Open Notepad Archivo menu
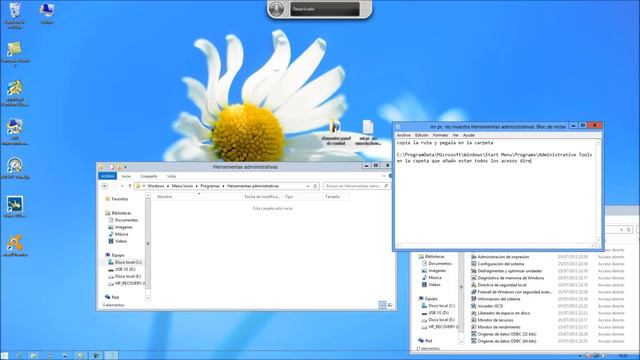The width and height of the screenshot is (640, 360). (404, 135)
